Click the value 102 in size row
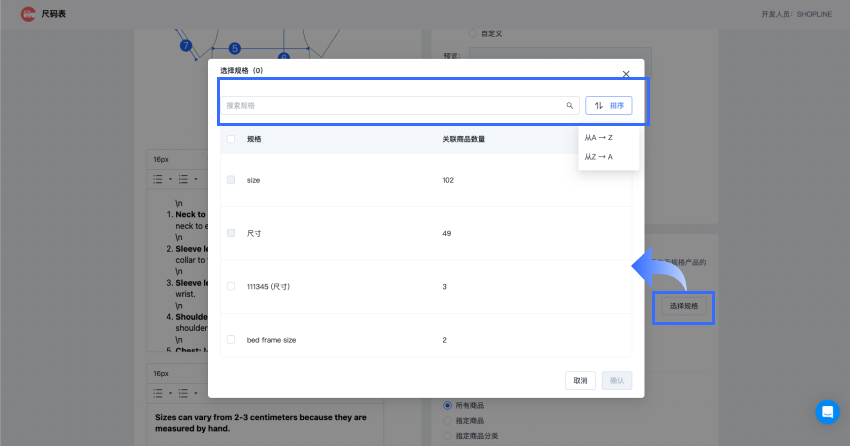 448,180
